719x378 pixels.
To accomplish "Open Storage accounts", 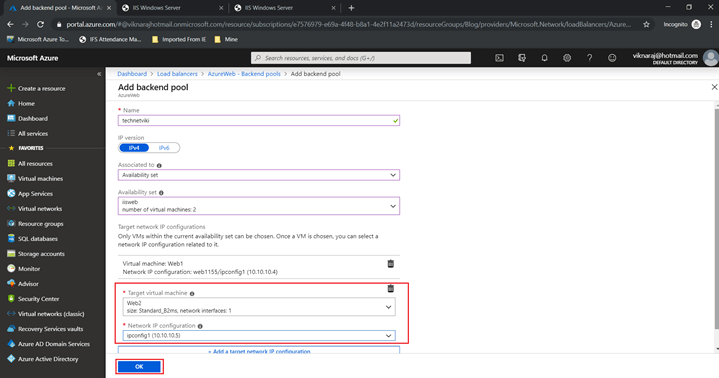I will pyautogui.click(x=36, y=254).
